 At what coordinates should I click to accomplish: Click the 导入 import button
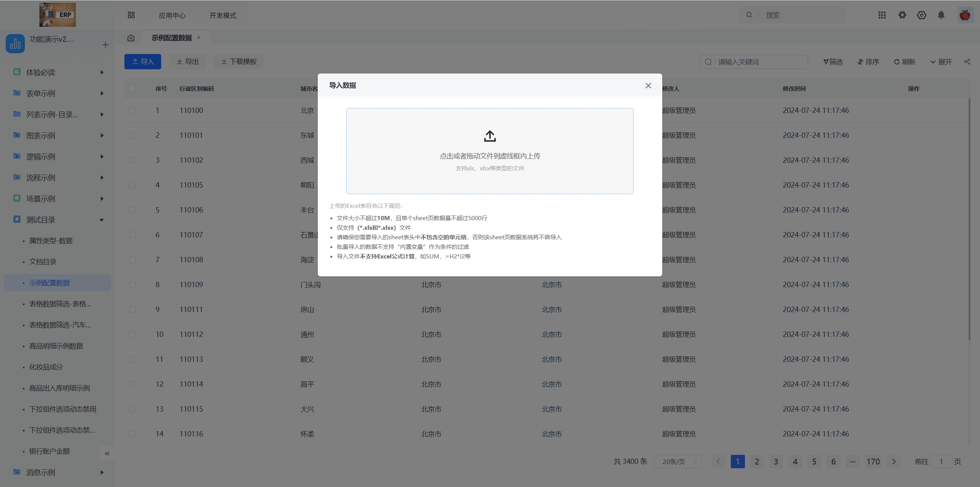coord(142,62)
